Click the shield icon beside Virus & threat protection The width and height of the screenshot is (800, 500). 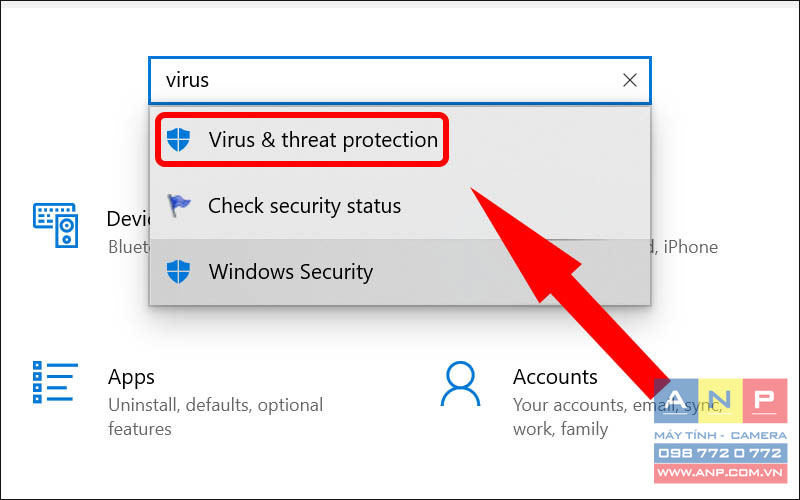coord(179,140)
